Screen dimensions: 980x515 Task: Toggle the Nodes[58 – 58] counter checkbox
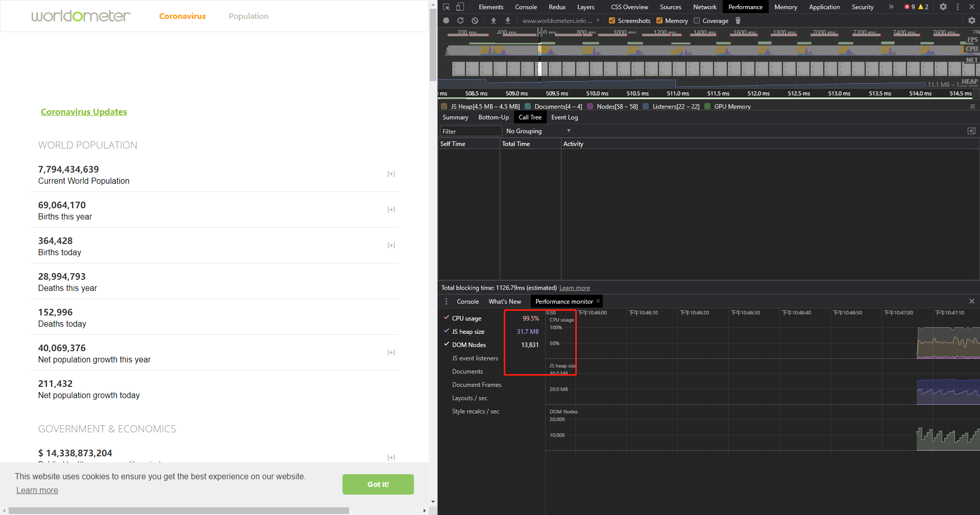tap(590, 107)
